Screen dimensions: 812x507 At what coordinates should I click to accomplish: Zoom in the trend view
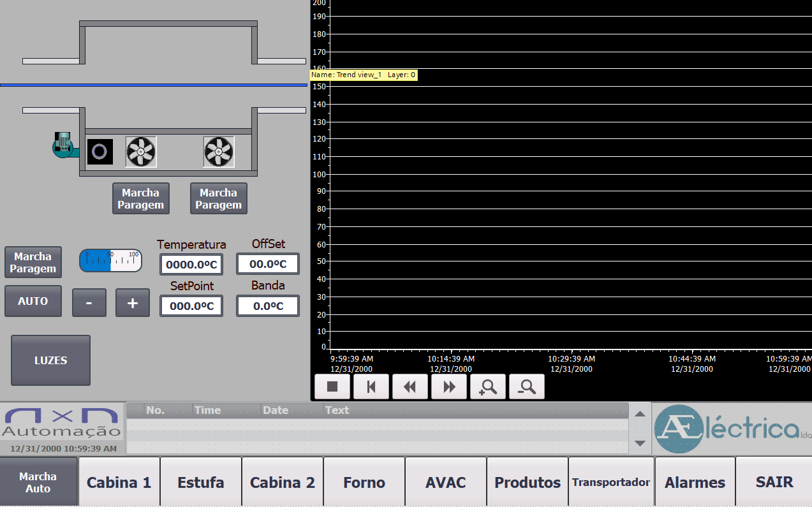[488, 386]
